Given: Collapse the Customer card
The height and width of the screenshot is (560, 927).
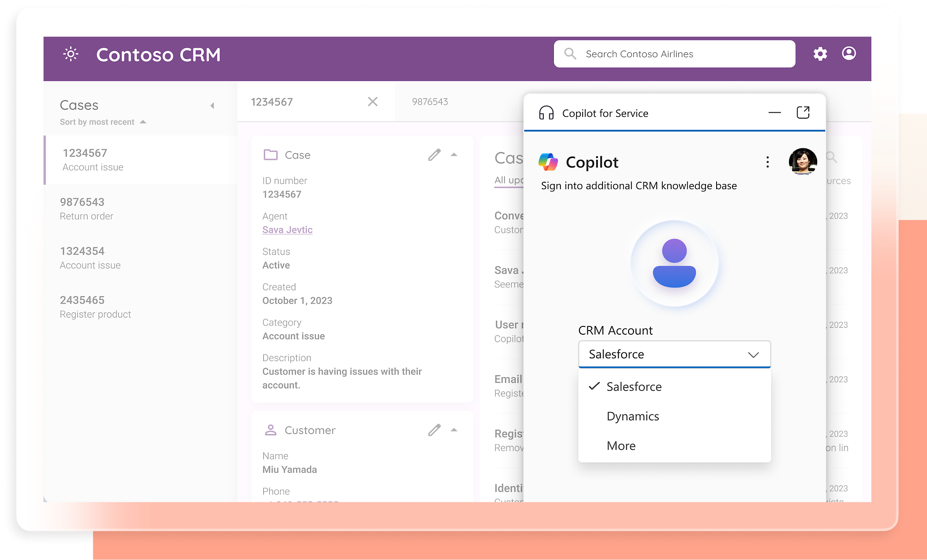Looking at the screenshot, I should (x=454, y=430).
